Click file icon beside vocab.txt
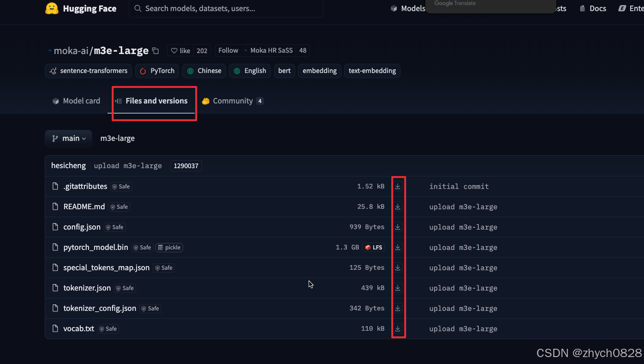Viewport: 644px width, 364px height. (x=55, y=328)
